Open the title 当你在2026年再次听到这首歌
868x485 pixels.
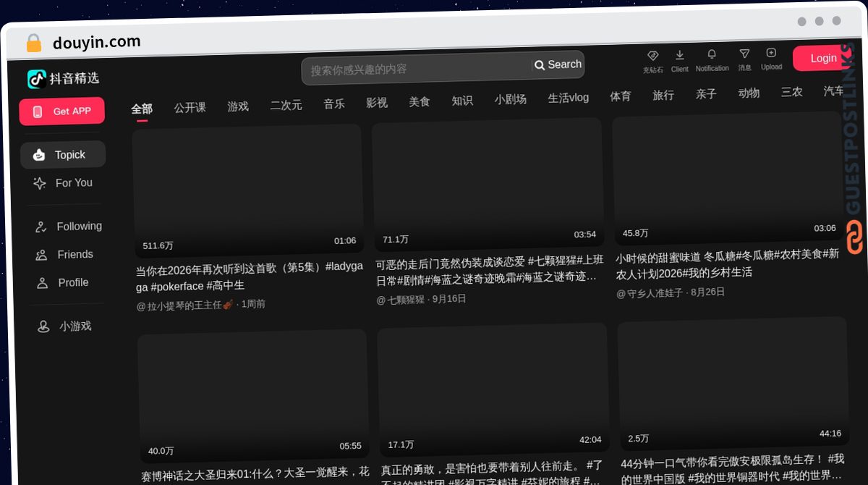[x=250, y=276]
